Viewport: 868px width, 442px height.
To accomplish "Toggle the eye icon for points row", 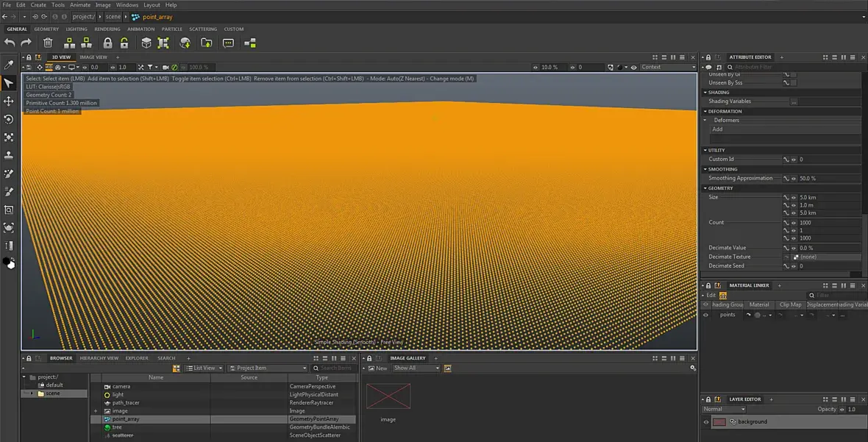I will coord(706,315).
